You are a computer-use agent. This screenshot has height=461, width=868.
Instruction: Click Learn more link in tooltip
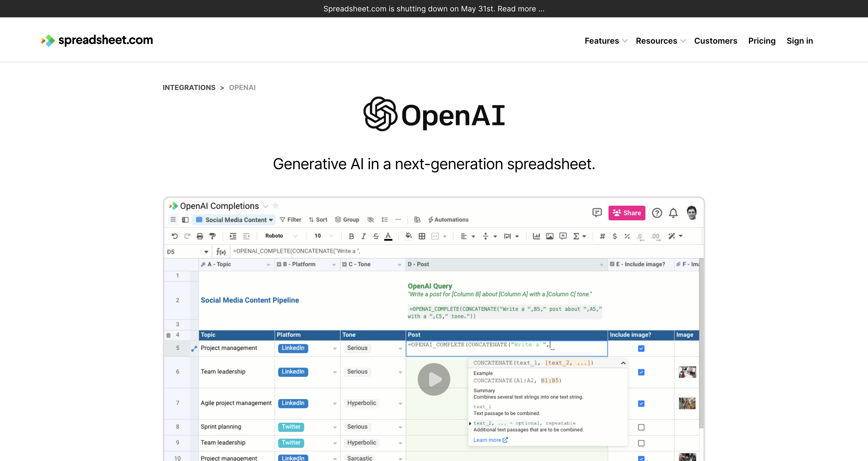click(x=490, y=440)
